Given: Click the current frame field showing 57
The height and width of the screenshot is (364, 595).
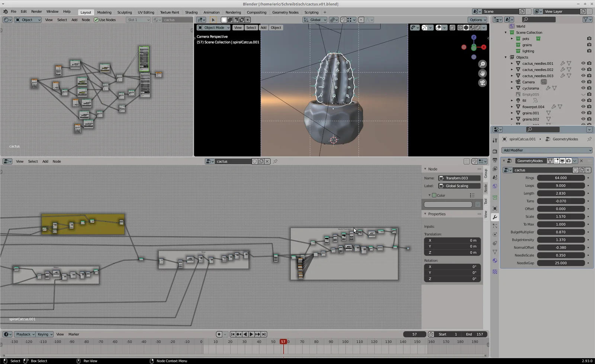Looking at the screenshot, I should 414,334.
